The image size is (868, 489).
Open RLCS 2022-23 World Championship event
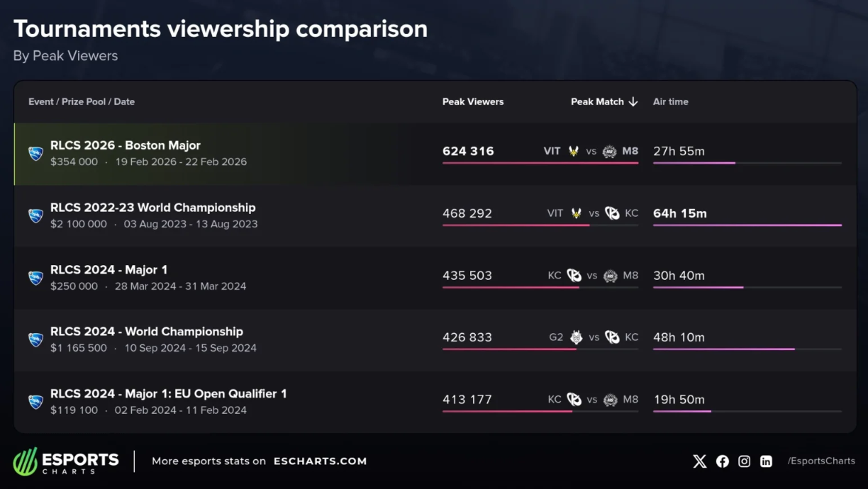[152, 208]
